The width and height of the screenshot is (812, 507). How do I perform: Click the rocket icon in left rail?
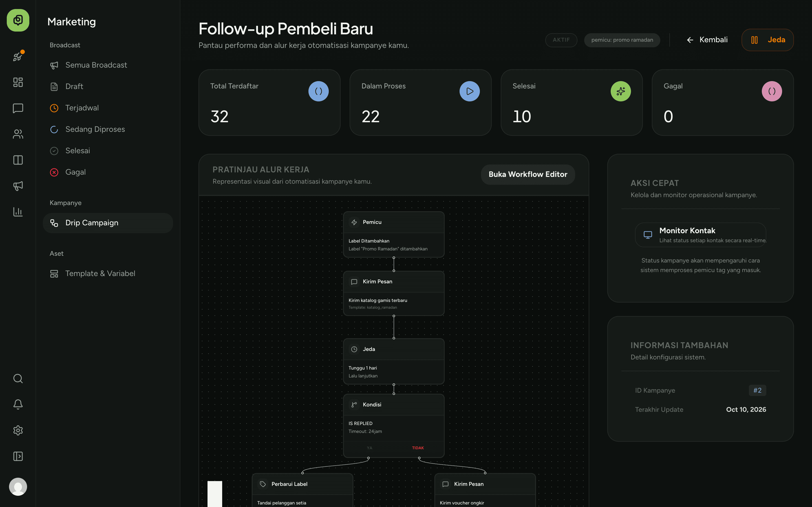(x=18, y=57)
